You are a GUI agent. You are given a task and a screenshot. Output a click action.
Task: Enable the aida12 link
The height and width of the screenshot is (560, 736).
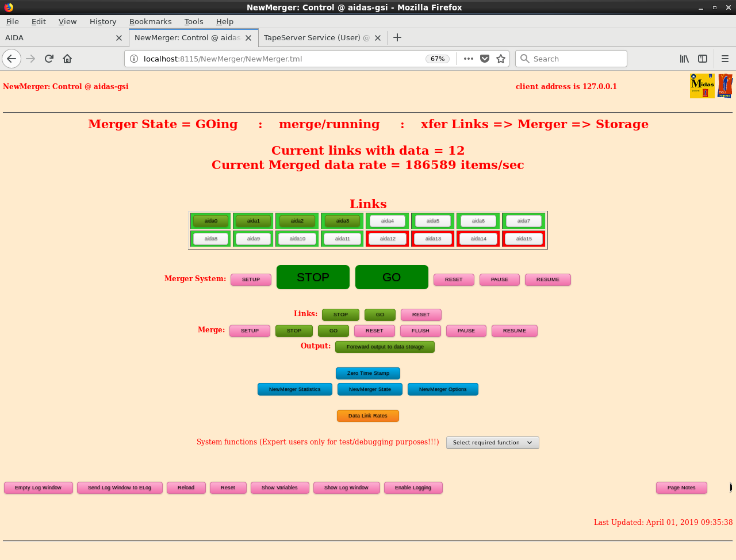coord(388,239)
